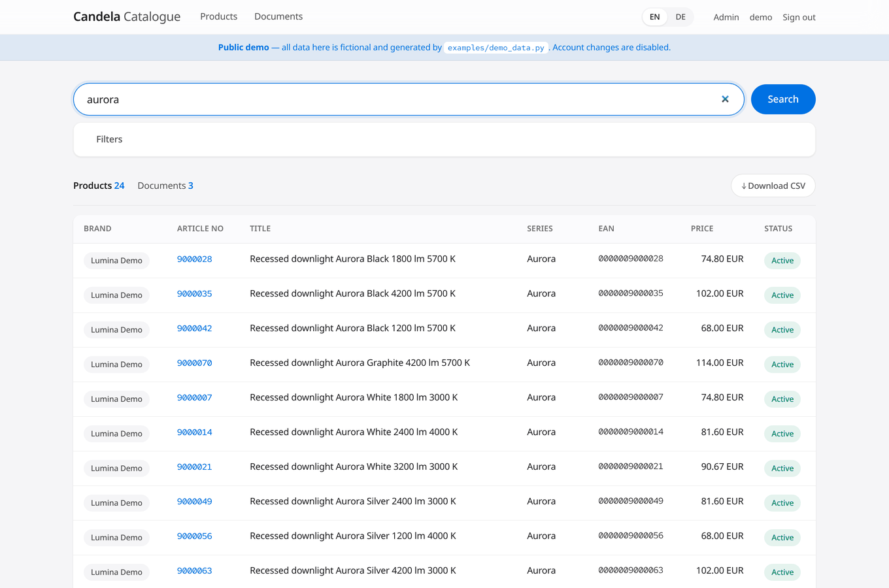Open the Products tab with 24 results
The width and height of the screenshot is (889, 588).
coord(99,186)
